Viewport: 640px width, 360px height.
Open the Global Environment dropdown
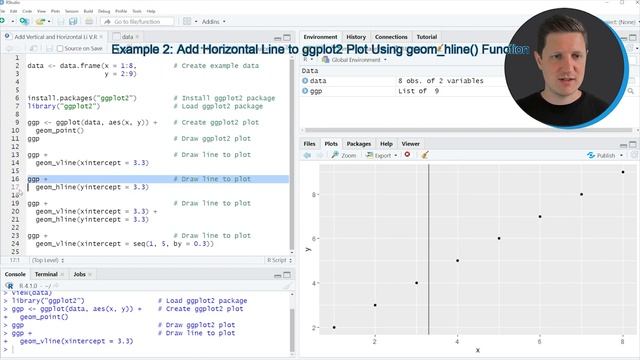click(354, 60)
